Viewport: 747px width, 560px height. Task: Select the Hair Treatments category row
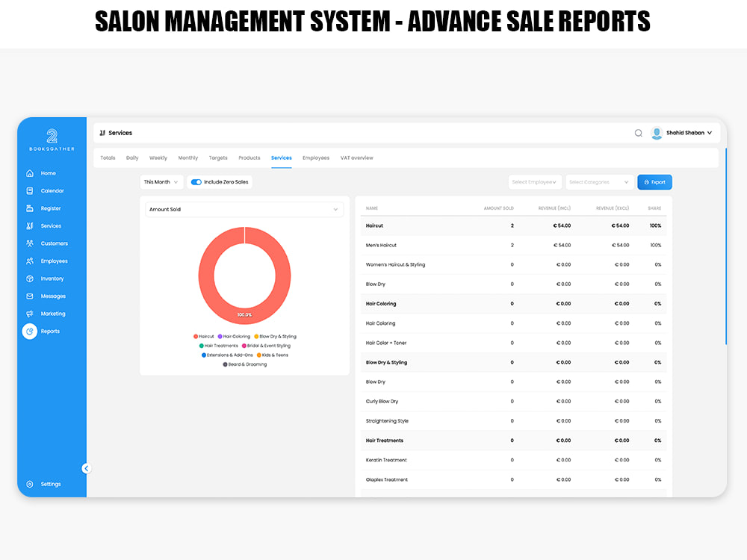[514, 441]
